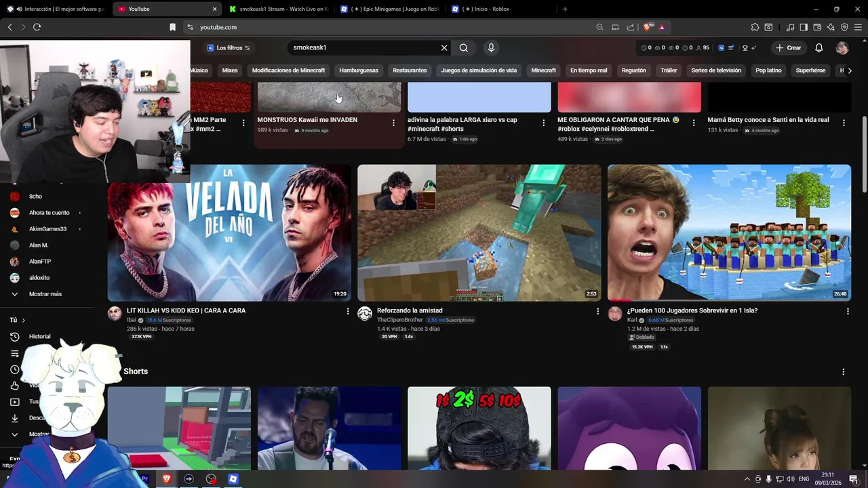Select the En tiempo real chip
This screenshot has height=488, width=868.
pos(589,70)
